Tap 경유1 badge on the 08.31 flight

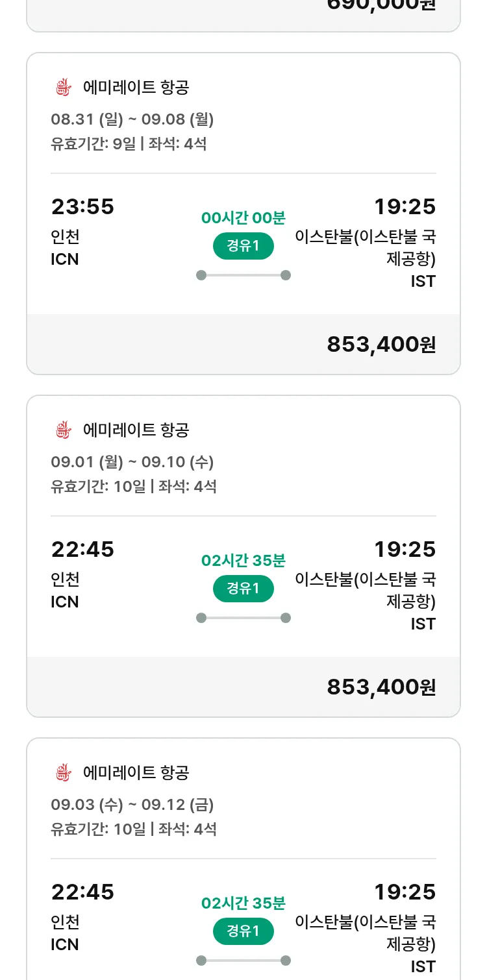coord(243,246)
